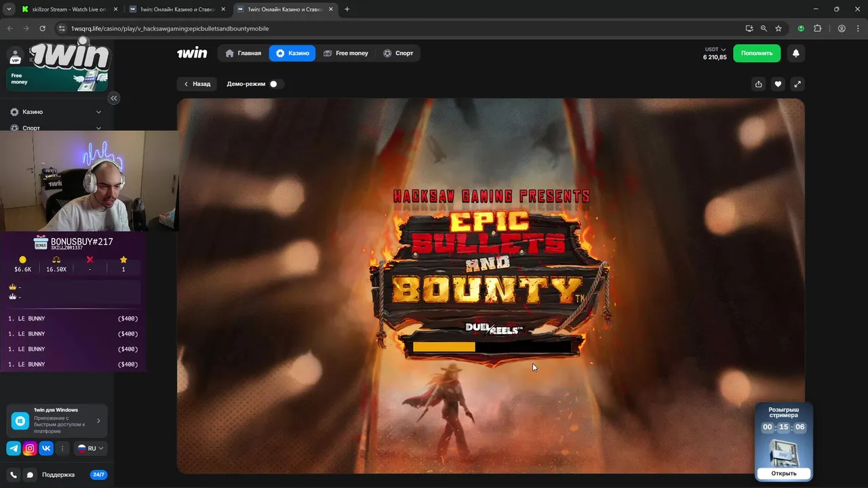Open the VIP profile avatar
The width and height of the screenshot is (868, 488).
click(x=15, y=56)
